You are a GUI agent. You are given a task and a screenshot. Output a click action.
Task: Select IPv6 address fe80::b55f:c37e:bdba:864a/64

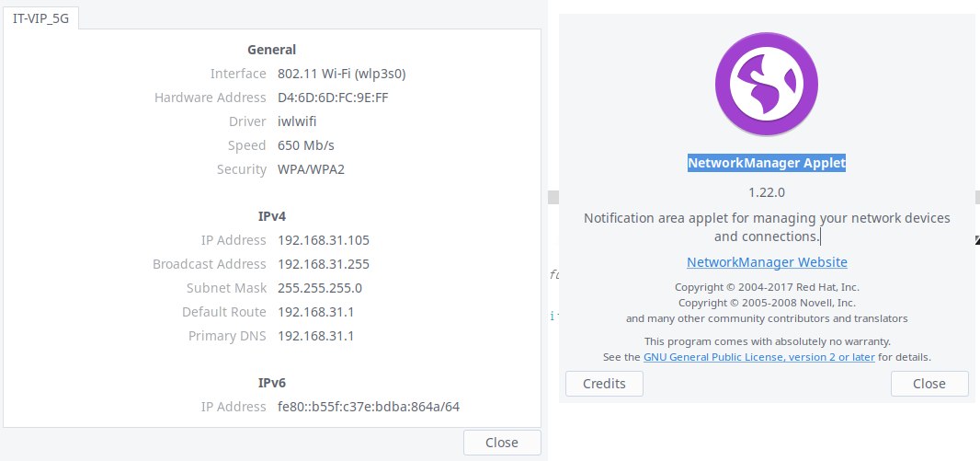[369, 407]
